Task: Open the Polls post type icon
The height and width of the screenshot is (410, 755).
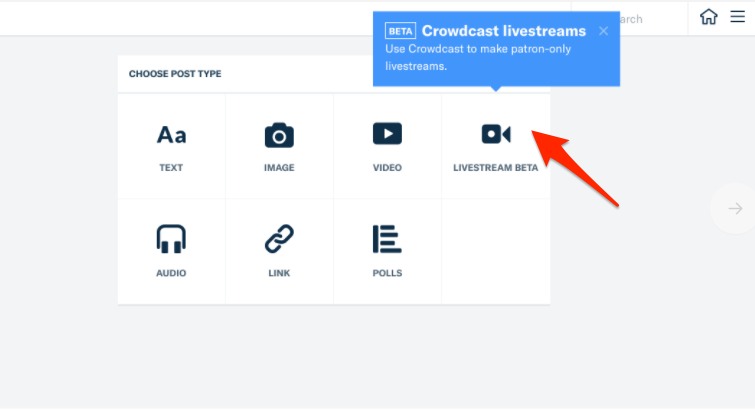Action: click(387, 239)
